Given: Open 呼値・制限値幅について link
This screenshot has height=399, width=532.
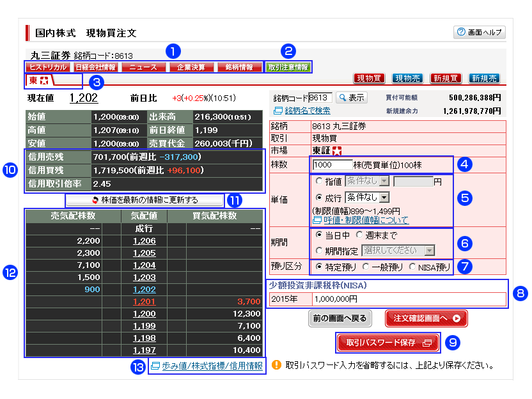Looking at the screenshot, I should (366, 220).
